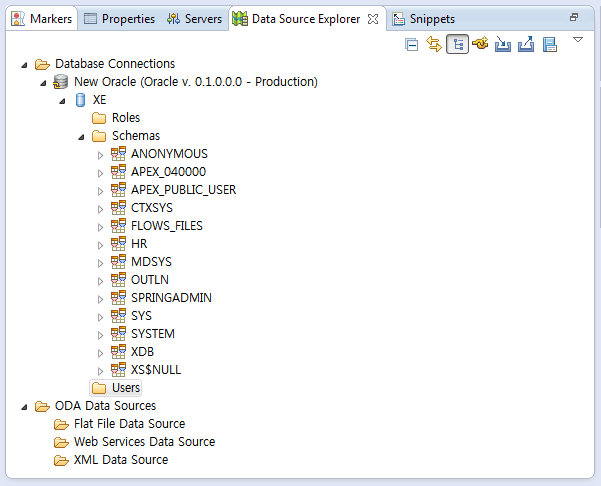Minimize the view with restore icon
The image size is (601, 486).
pos(574,17)
